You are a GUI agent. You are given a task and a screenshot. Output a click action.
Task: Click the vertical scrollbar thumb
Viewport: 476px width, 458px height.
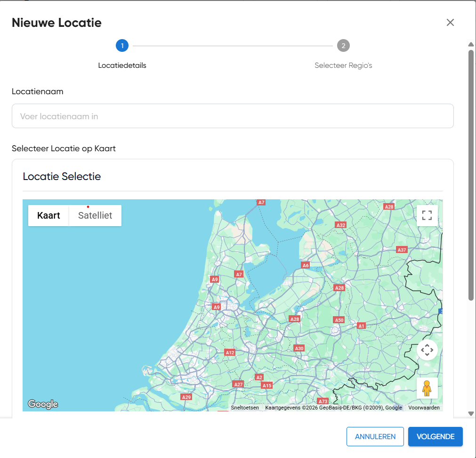coord(471,174)
